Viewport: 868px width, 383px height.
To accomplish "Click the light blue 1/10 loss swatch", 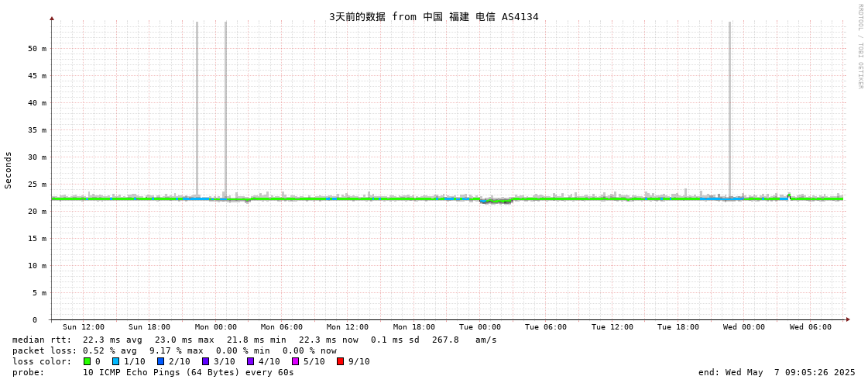I will (x=115, y=361).
